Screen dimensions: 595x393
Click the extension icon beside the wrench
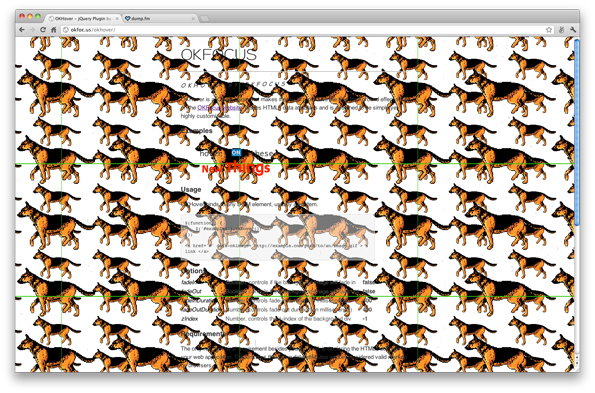[561, 30]
